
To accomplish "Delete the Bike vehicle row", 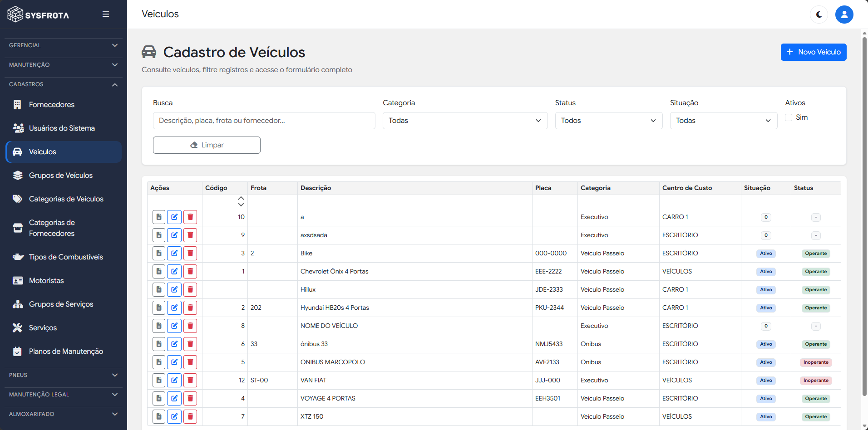I will [190, 254].
